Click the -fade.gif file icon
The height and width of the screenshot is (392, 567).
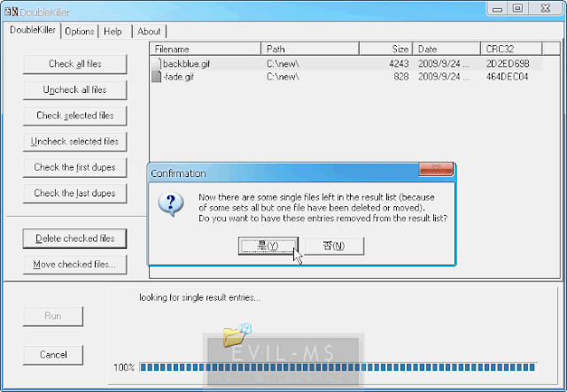coord(156,77)
